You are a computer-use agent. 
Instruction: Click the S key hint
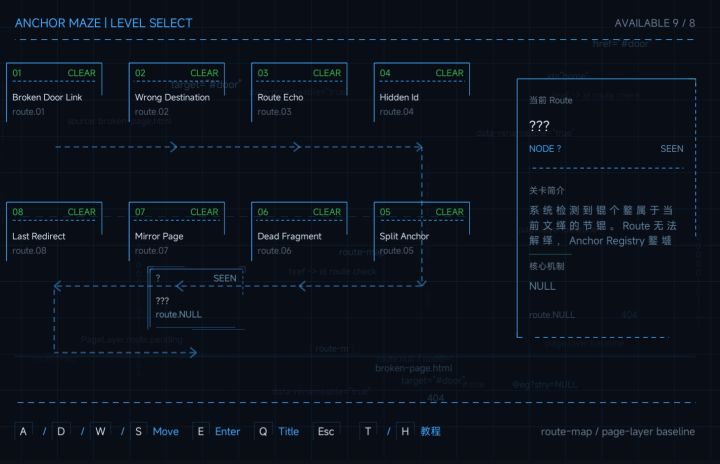coord(139,431)
